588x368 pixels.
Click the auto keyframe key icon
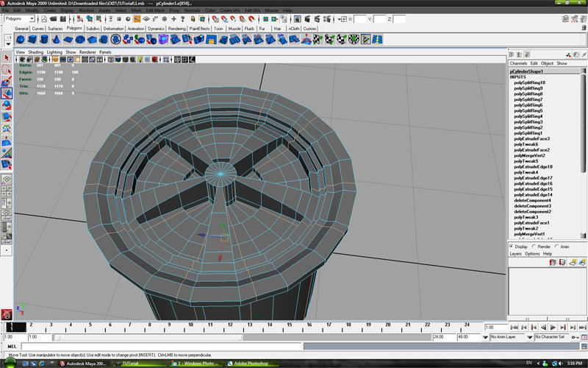tap(573, 337)
